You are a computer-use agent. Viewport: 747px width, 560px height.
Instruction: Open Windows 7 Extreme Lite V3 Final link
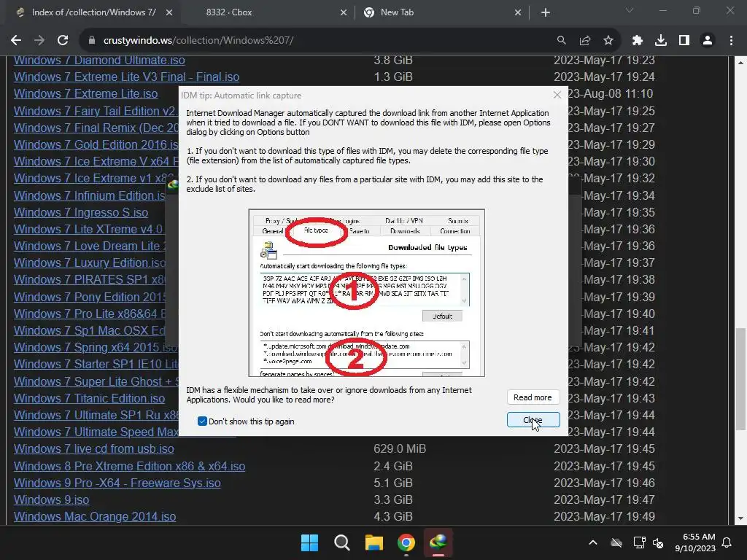pyautogui.click(x=127, y=77)
